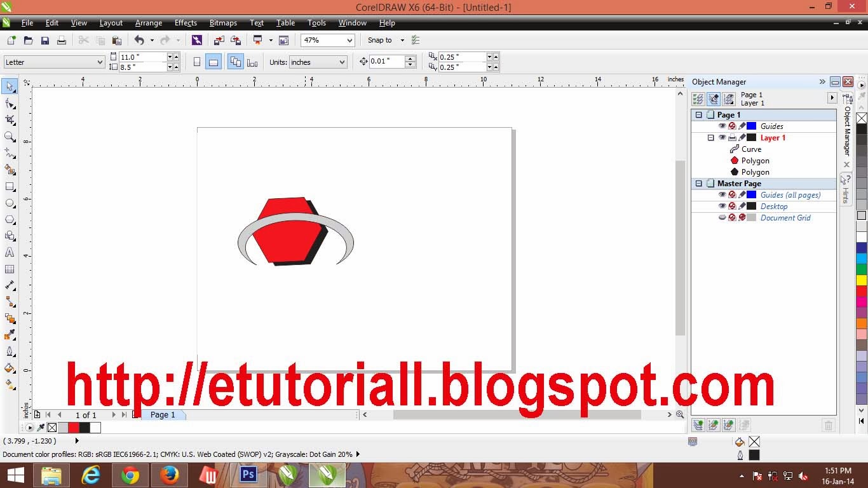Set page orientation to Portrait

[x=197, y=62]
